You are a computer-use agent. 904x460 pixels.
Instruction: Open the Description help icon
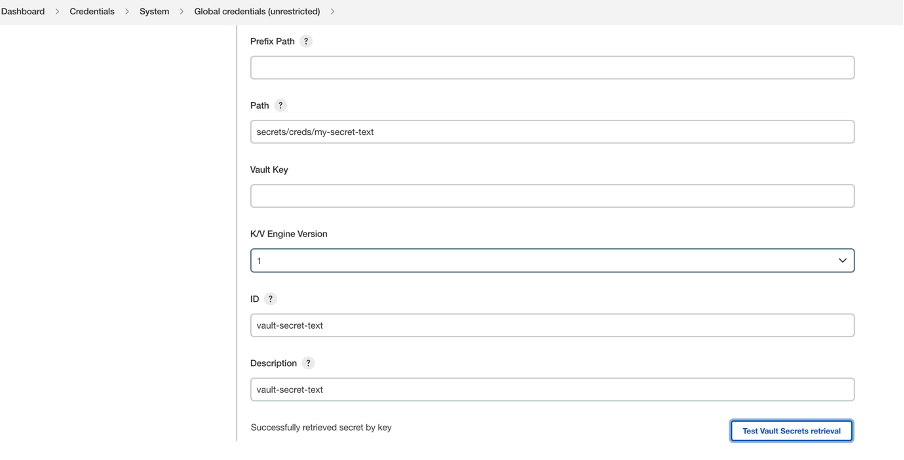tap(308, 363)
